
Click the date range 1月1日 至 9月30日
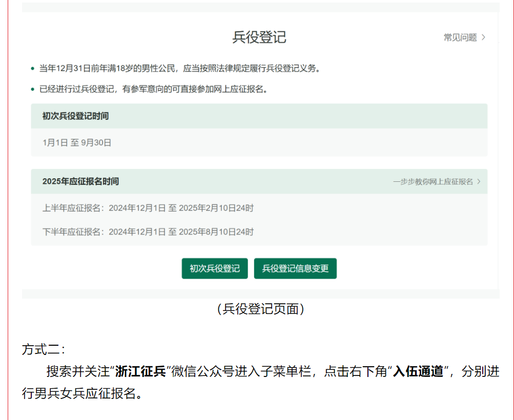pyautogui.click(x=77, y=142)
